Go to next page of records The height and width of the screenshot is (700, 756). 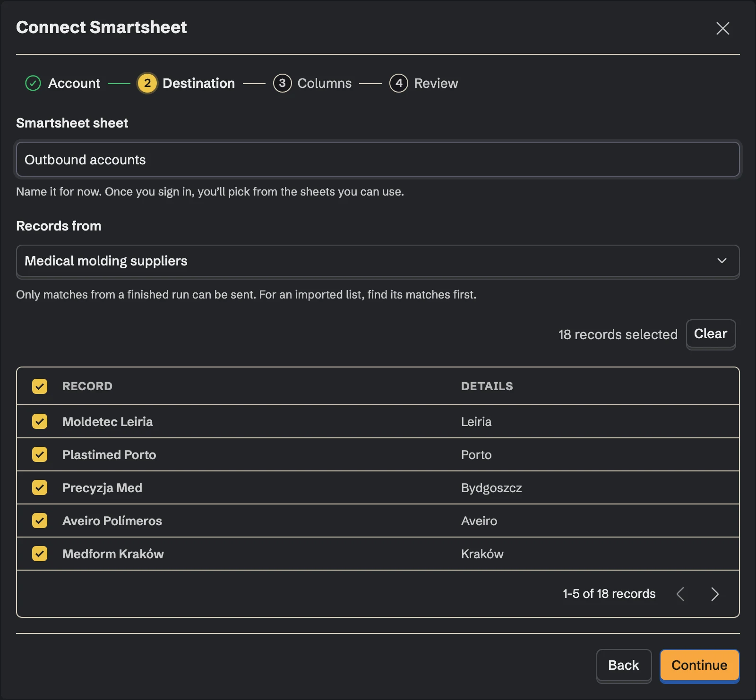click(714, 594)
